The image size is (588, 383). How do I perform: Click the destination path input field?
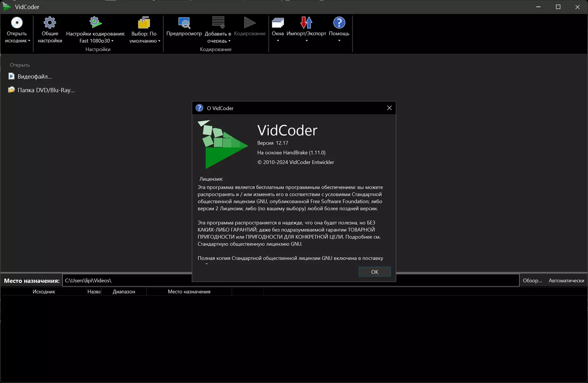[291, 280]
